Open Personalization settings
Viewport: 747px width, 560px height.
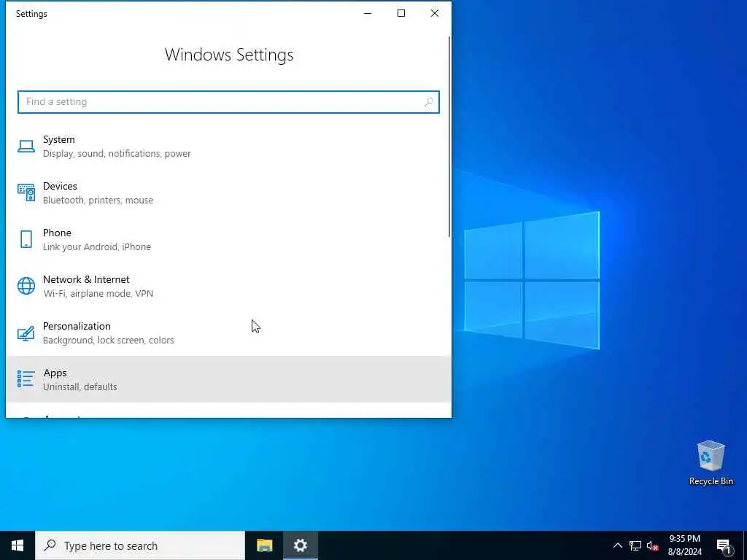(228, 332)
